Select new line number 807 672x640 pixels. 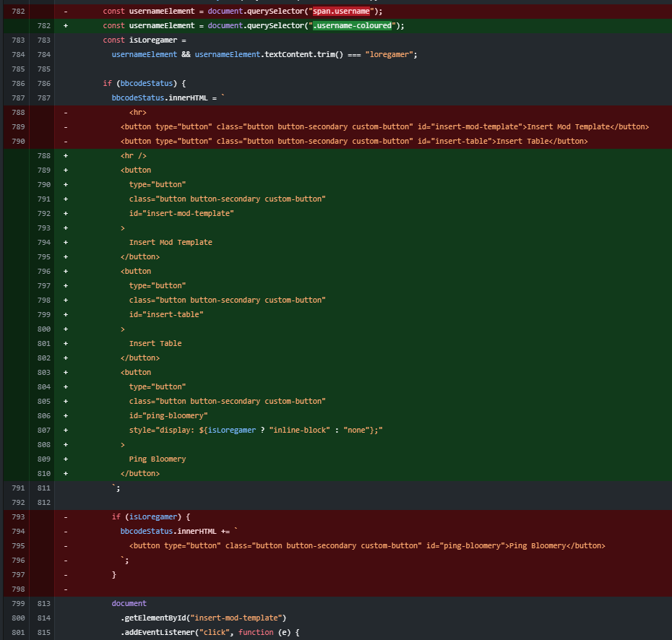pyautogui.click(x=43, y=430)
